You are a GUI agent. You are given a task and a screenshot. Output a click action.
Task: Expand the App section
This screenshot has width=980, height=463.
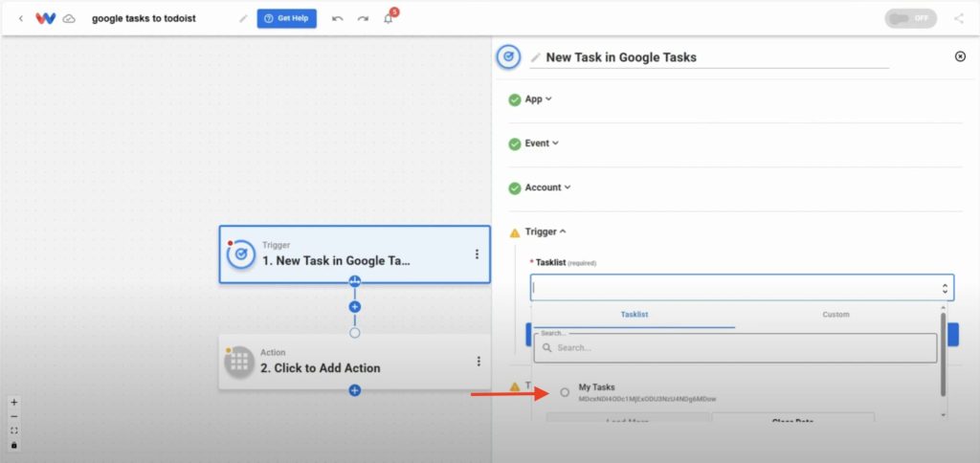pyautogui.click(x=539, y=99)
